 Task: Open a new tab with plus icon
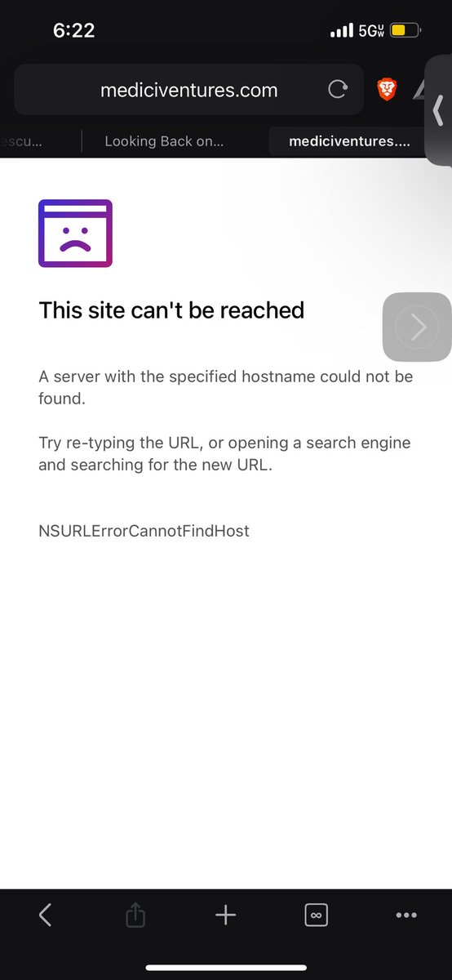[225, 915]
